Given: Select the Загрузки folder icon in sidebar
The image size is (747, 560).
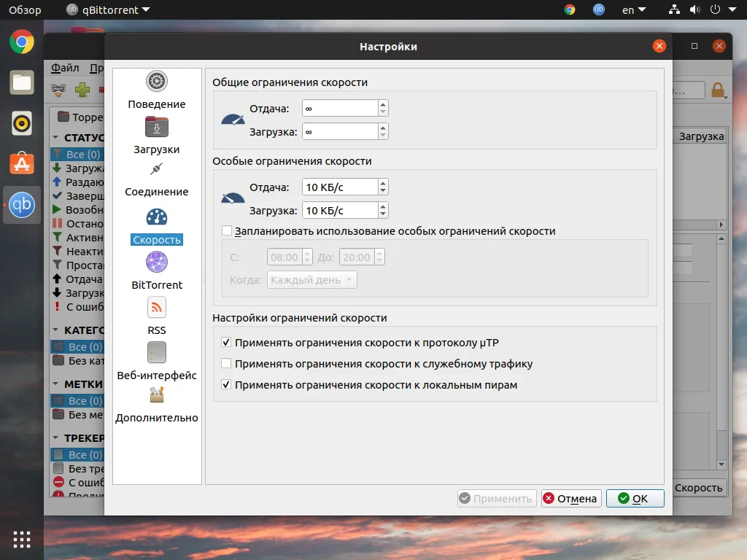Looking at the screenshot, I should [156, 127].
